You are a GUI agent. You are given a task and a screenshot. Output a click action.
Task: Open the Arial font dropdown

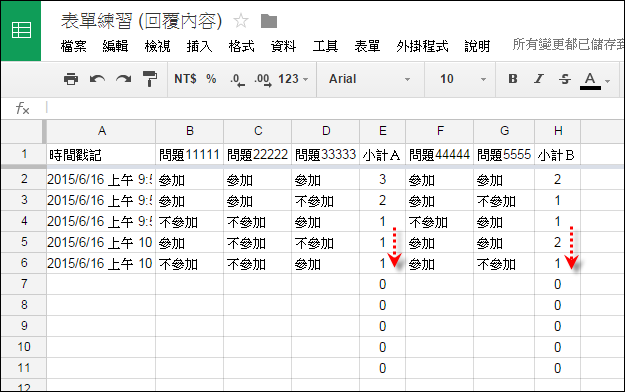369,79
